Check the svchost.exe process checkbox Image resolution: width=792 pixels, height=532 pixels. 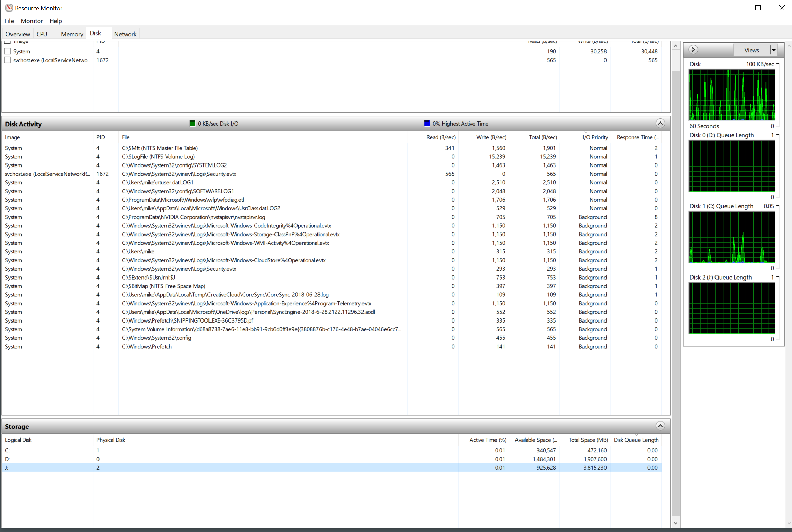tap(7, 60)
